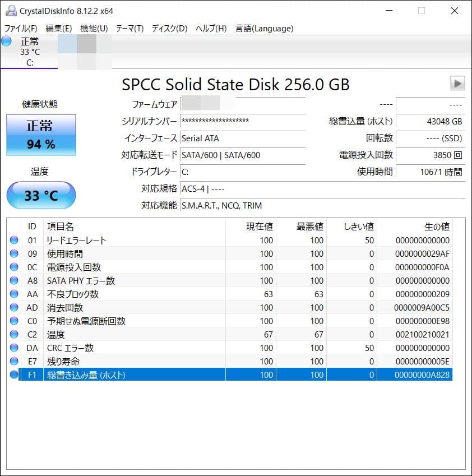Select the 電源投入回数 row in the SMART table
This screenshot has height=476, width=472.
click(168, 267)
